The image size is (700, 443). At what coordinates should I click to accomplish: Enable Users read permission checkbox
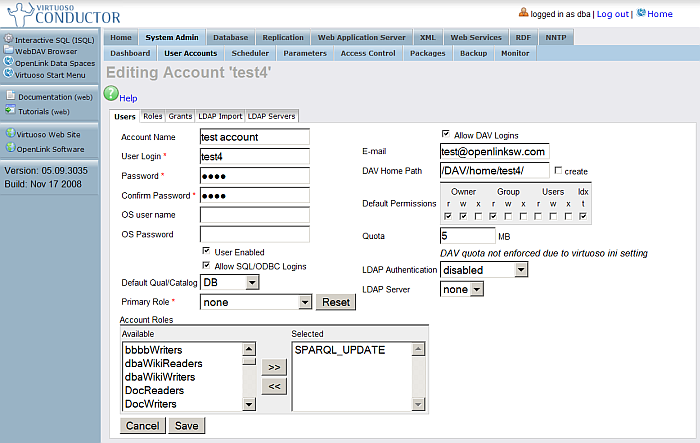click(x=538, y=216)
